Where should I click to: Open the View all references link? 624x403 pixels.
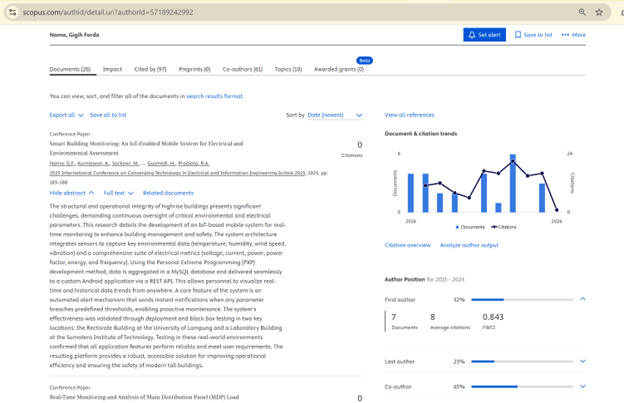click(409, 115)
